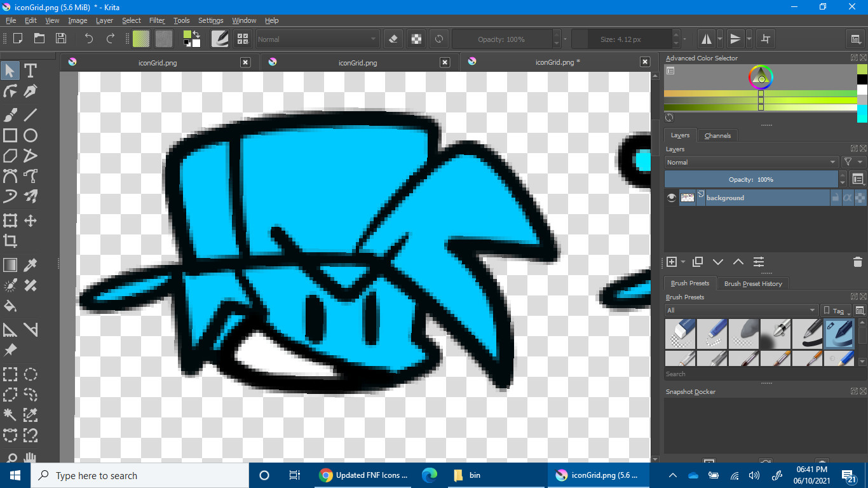868x488 pixels.
Task: Move layer up with chevron button
Action: (738, 262)
